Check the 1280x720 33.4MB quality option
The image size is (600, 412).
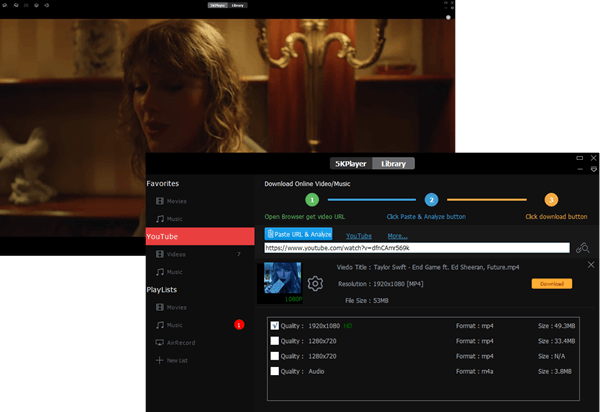pos(275,341)
